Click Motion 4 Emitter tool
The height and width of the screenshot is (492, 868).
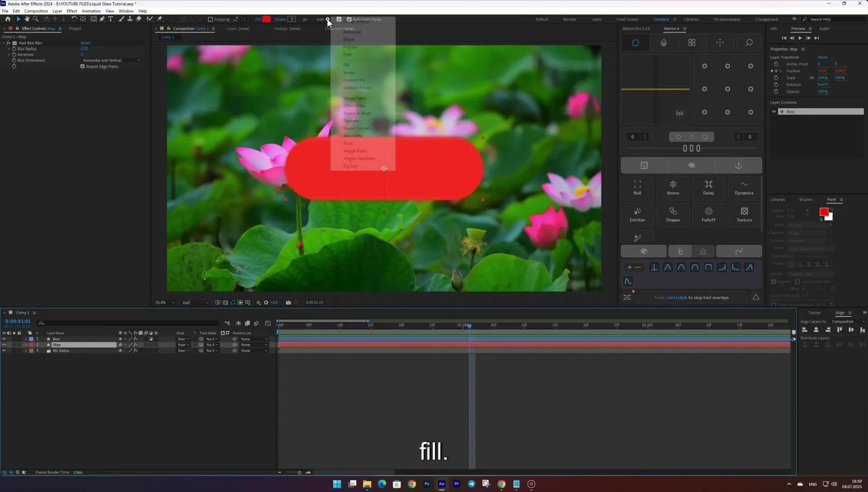coord(637,215)
